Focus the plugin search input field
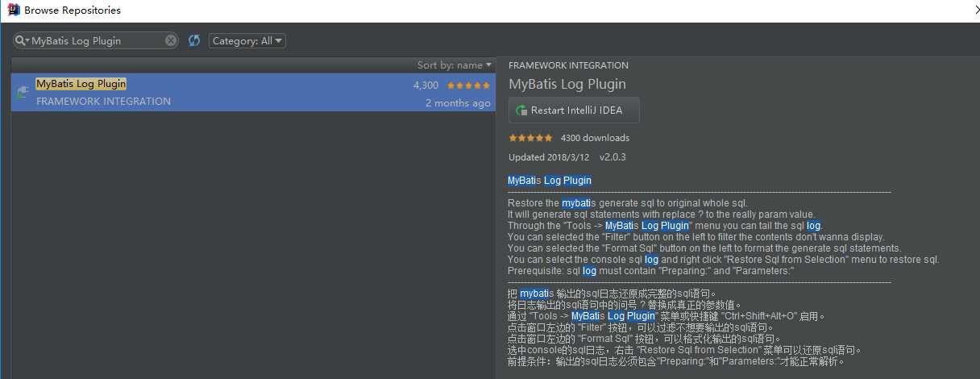Screen dimensions: 980x379 [97, 40]
